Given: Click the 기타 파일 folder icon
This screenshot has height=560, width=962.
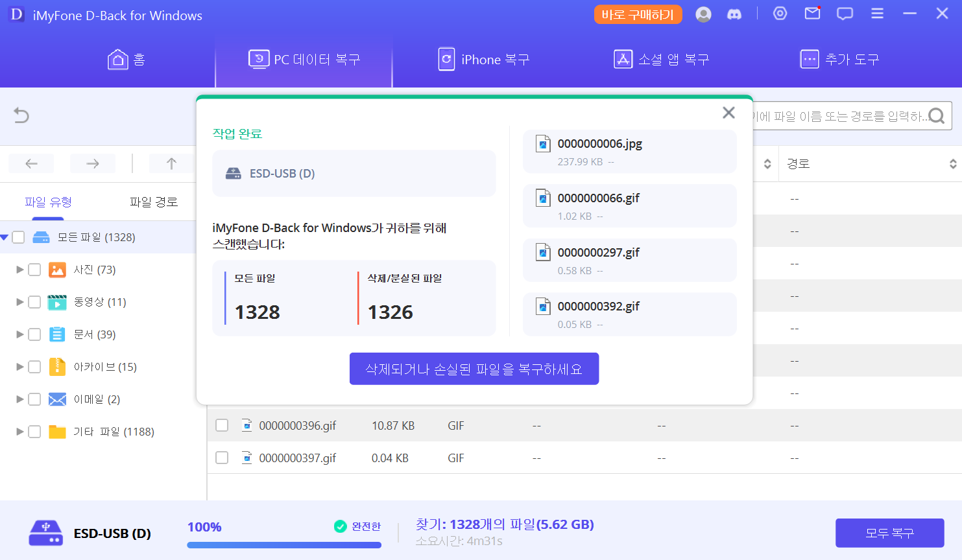Looking at the screenshot, I should click(x=57, y=432).
